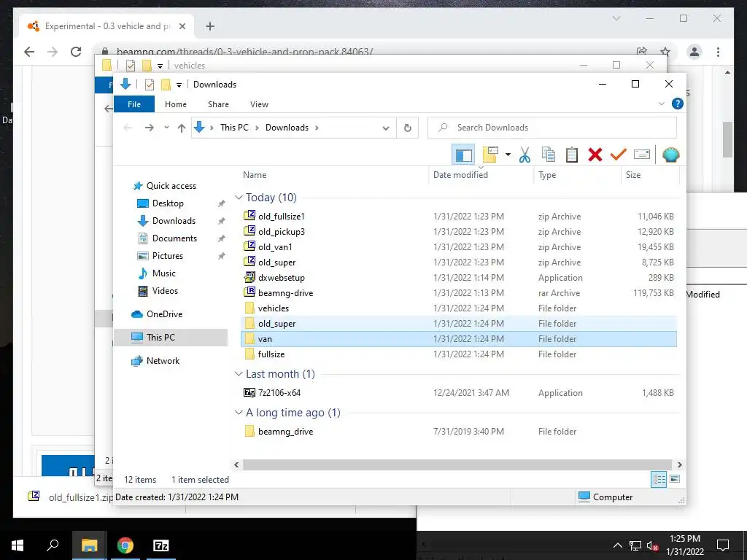Image resolution: width=747 pixels, height=560 pixels.
Task: Click the Search Downloads box
Action: (x=552, y=128)
